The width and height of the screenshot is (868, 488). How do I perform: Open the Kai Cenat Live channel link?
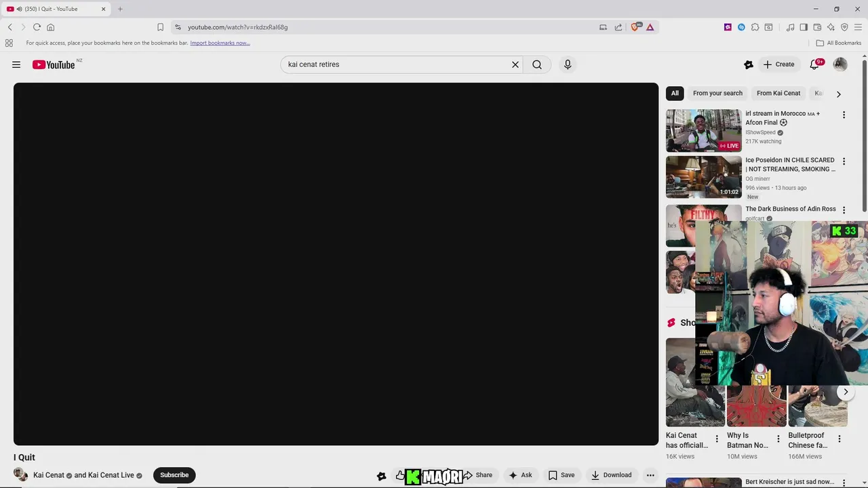click(x=111, y=475)
